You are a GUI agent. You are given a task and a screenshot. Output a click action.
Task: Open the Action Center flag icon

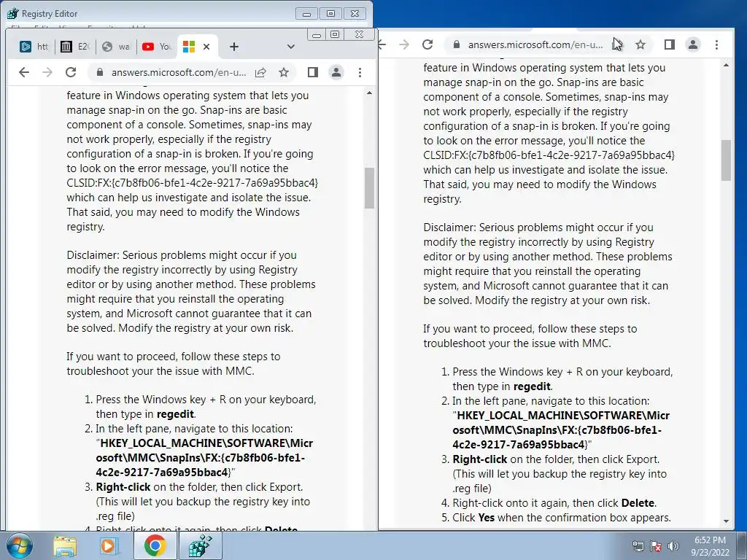656,546
